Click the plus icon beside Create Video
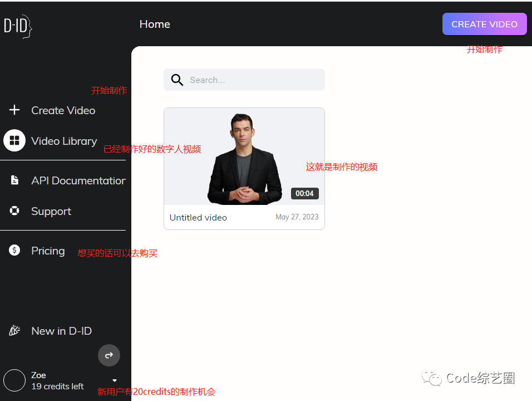This screenshot has height=401, width=532. tap(14, 110)
